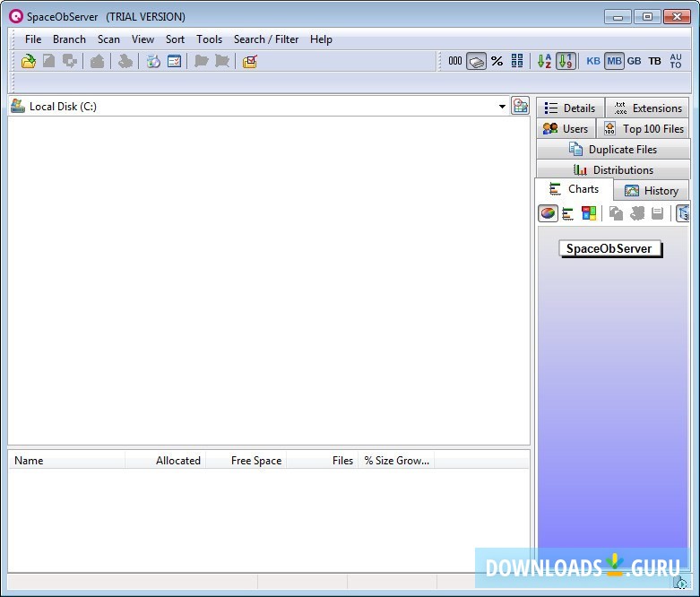Click the Files column header
The image size is (700, 597).
pyautogui.click(x=323, y=461)
